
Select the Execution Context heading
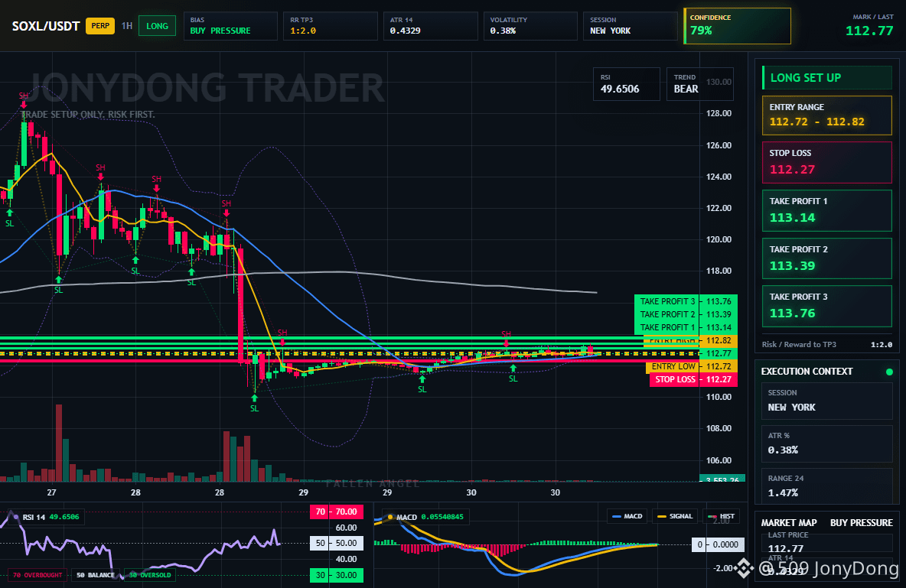tap(807, 372)
